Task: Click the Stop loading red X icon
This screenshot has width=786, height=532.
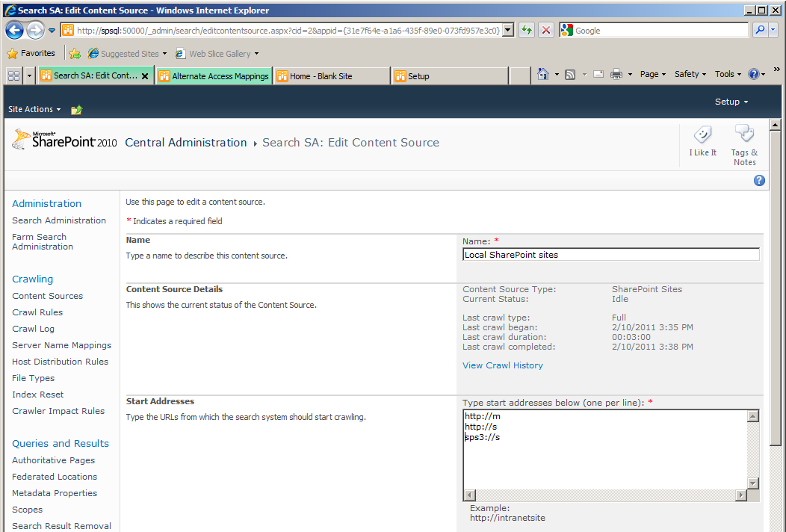Action: click(546, 31)
